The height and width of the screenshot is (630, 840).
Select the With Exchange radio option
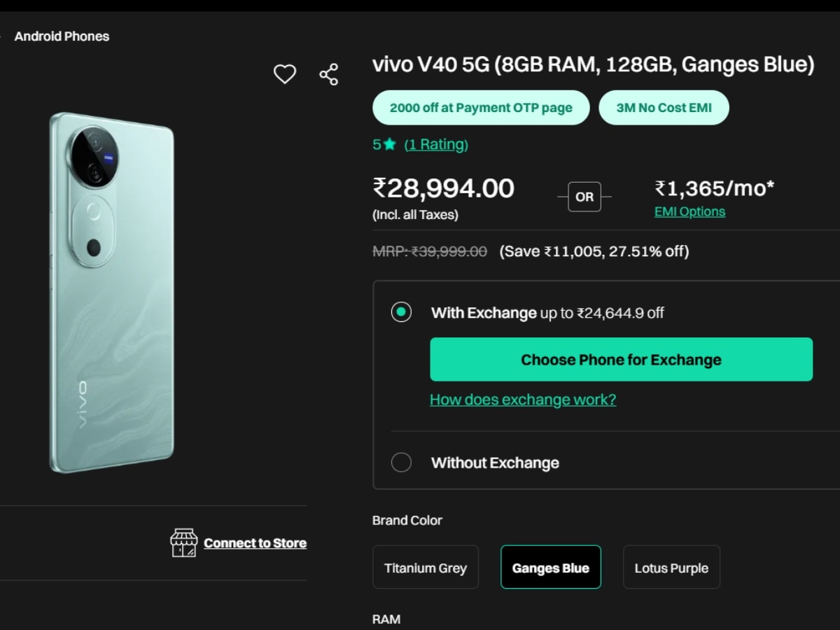tap(401, 312)
